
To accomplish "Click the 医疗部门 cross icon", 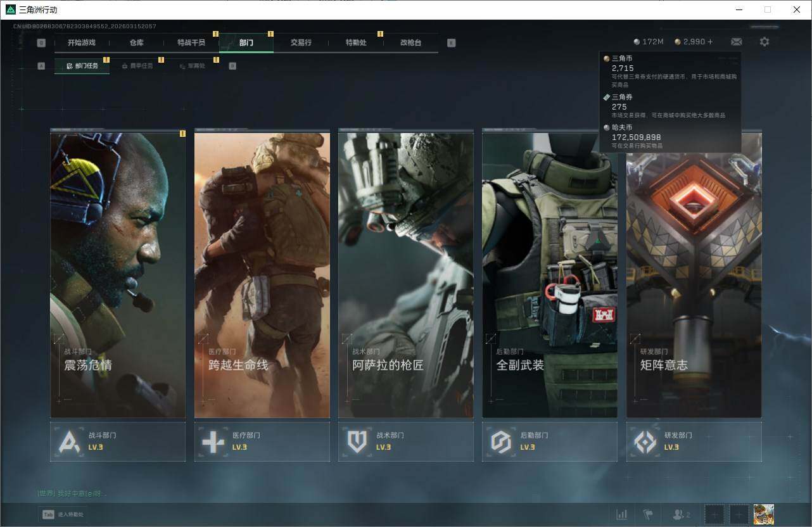I will pyautogui.click(x=213, y=441).
